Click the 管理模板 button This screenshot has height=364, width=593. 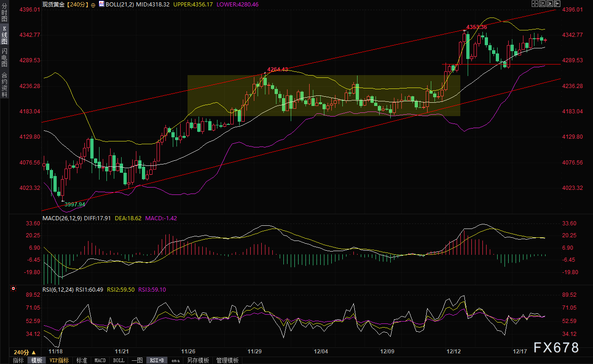(x=227, y=360)
